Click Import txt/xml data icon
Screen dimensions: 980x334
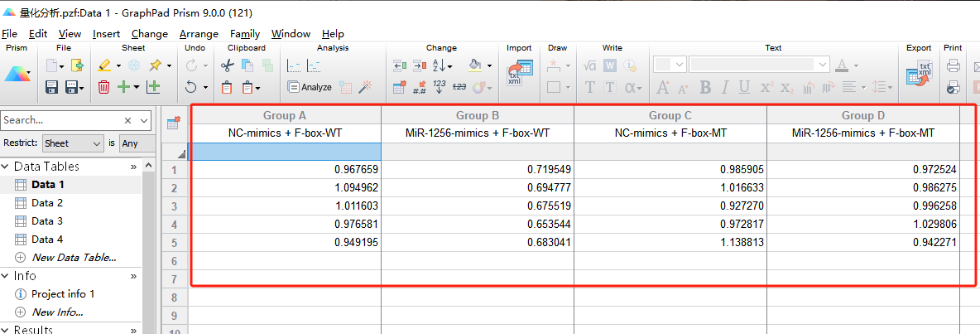tap(519, 73)
